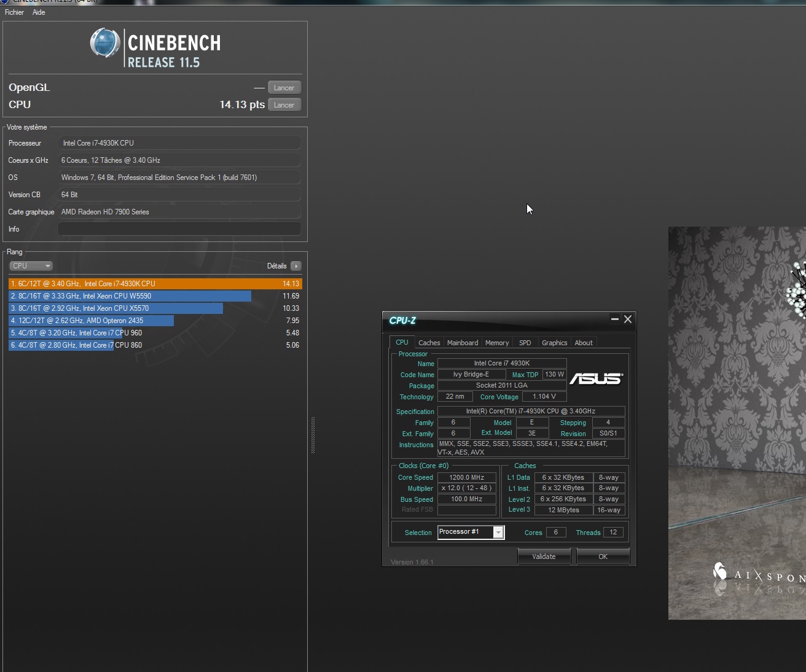This screenshot has width=806, height=672.
Task: Click the Processeur value Intel Core i7-4930K
Action: point(179,143)
